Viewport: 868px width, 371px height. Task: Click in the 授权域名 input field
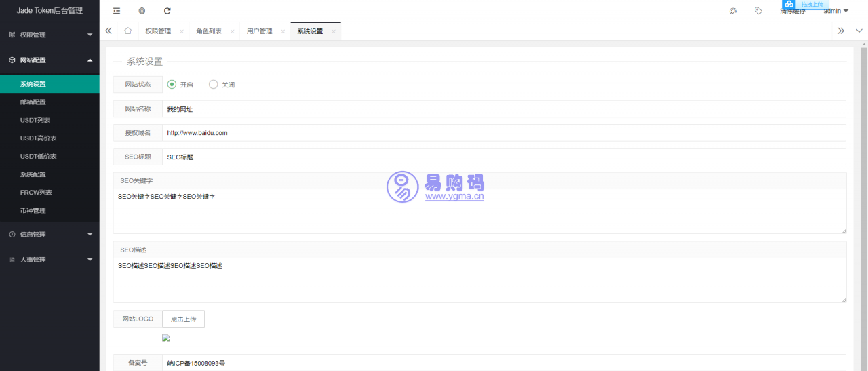(503, 133)
